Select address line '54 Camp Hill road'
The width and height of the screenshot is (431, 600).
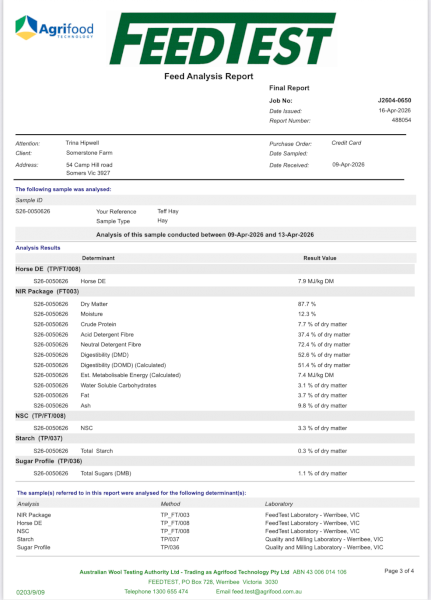click(89, 165)
